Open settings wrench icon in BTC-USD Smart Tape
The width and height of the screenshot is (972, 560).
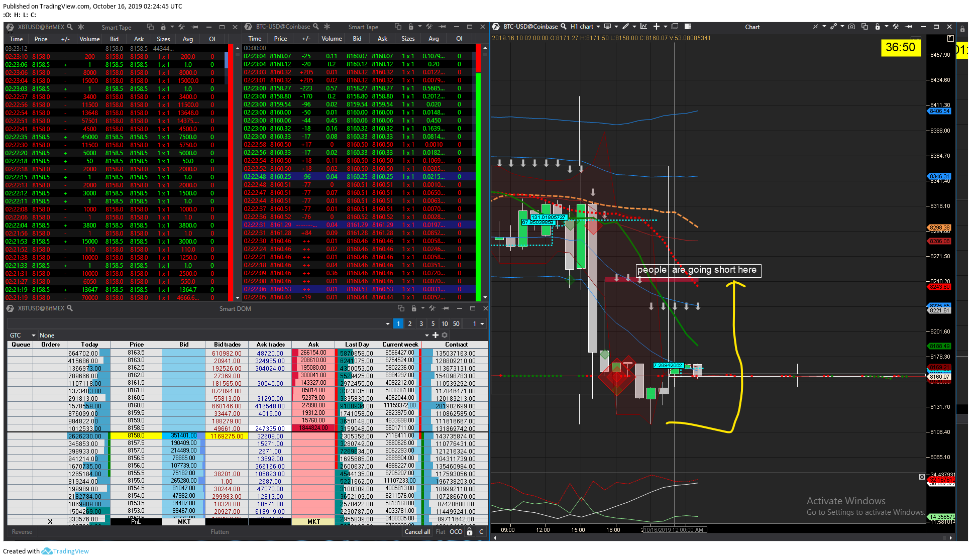(x=429, y=27)
